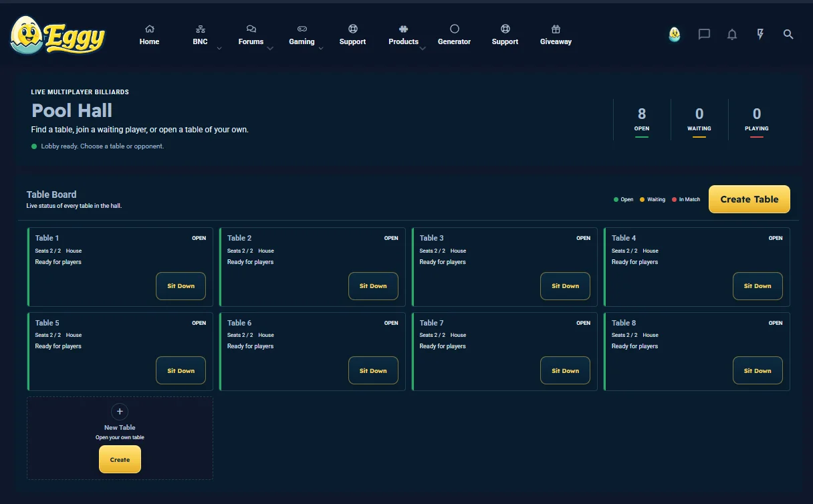This screenshot has height=504, width=813.
Task: Click the Products puzzle piece icon
Action: [404, 29]
